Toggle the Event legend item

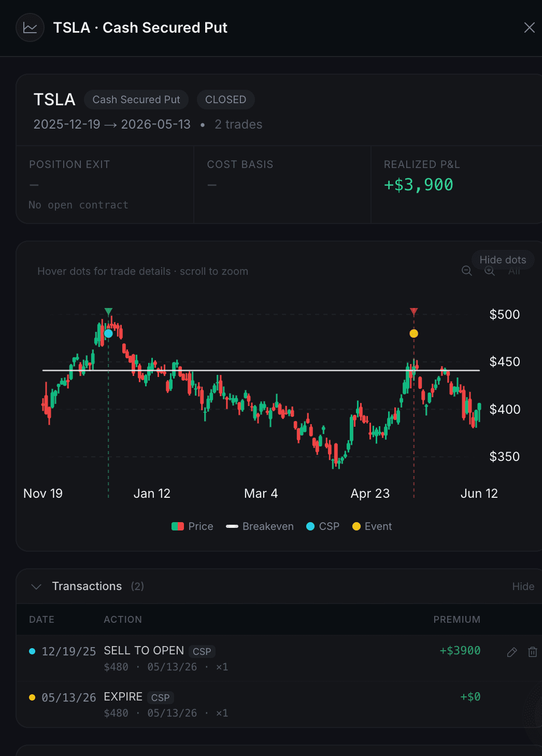pyautogui.click(x=372, y=526)
